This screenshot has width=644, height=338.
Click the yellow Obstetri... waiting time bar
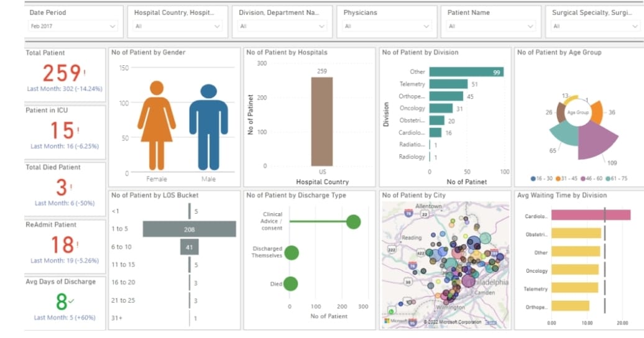coord(576,234)
